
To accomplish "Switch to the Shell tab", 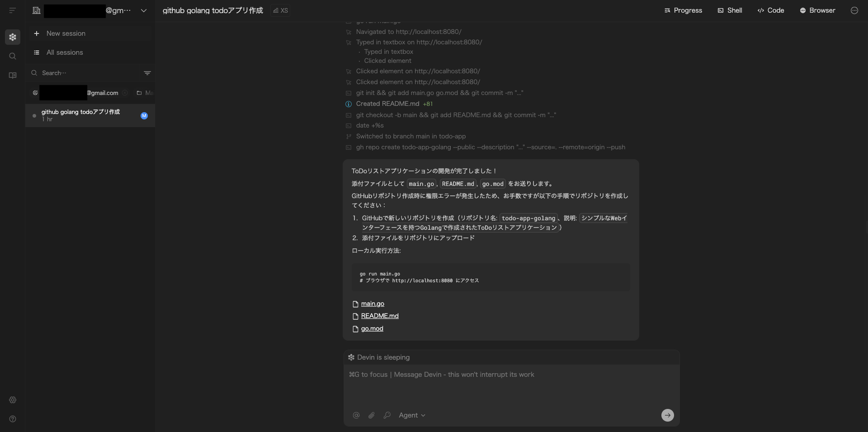I will coord(730,10).
